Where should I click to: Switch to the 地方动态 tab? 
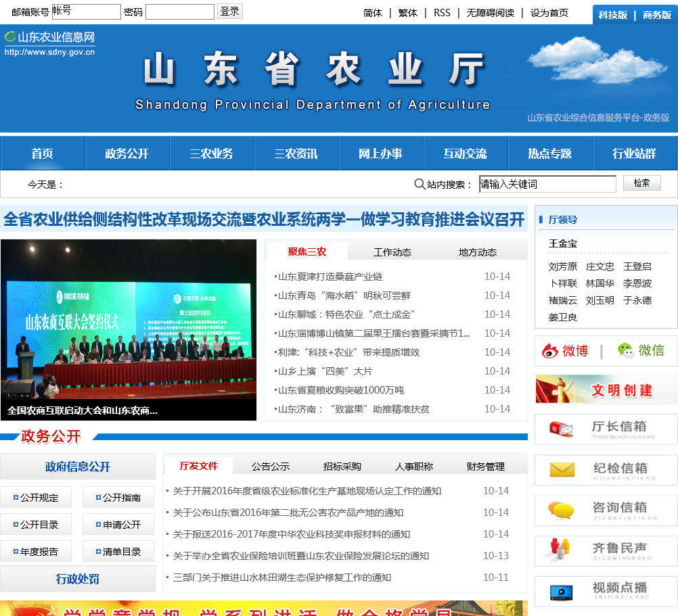477,252
